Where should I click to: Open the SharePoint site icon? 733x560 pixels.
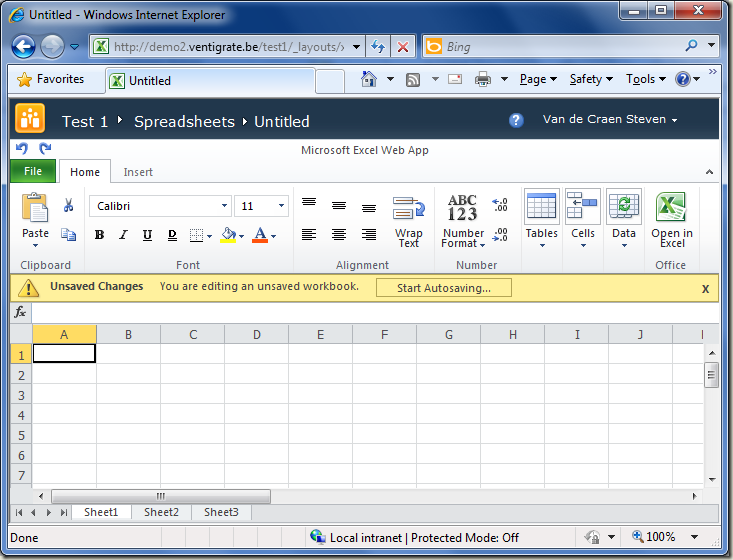pos(30,118)
